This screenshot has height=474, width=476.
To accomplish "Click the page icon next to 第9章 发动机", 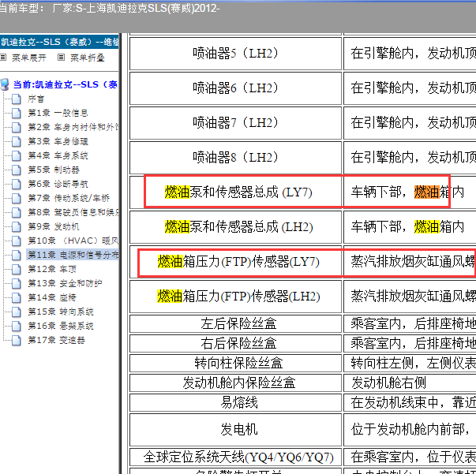I will pos(17,226).
